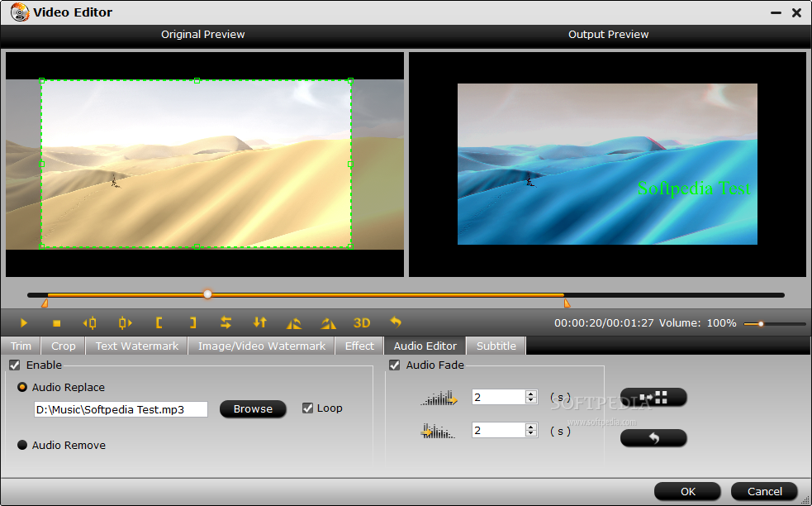Click the fade-in waveform icon
Image resolution: width=812 pixels, height=506 pixels.
click(x=439, y=398)
